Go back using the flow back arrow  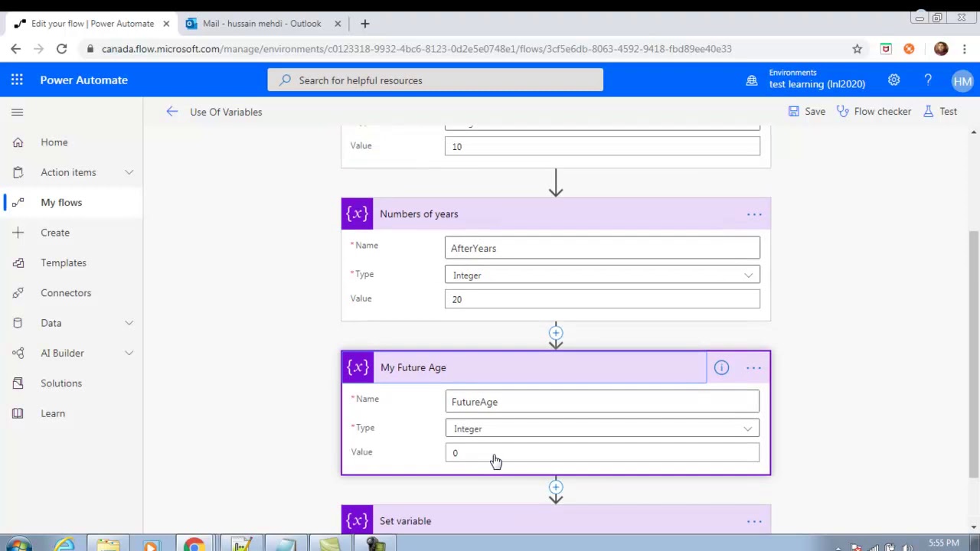pyautogui.click(x=172, y=112)
